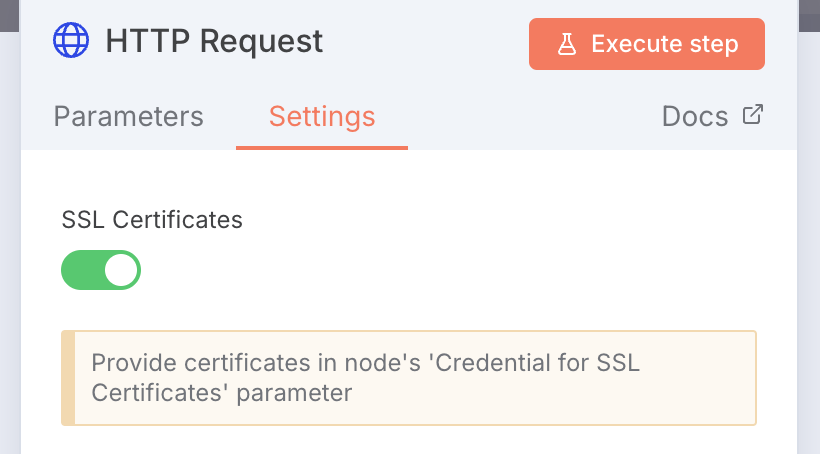Click the dark backdrop at top-right corner
This screenshot has width=820, height=454.
pos(809,16)
